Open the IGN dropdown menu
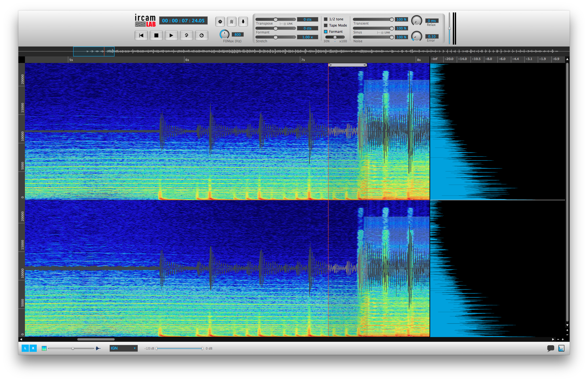This screenshot has height=381, width=588. coord(123,348)
